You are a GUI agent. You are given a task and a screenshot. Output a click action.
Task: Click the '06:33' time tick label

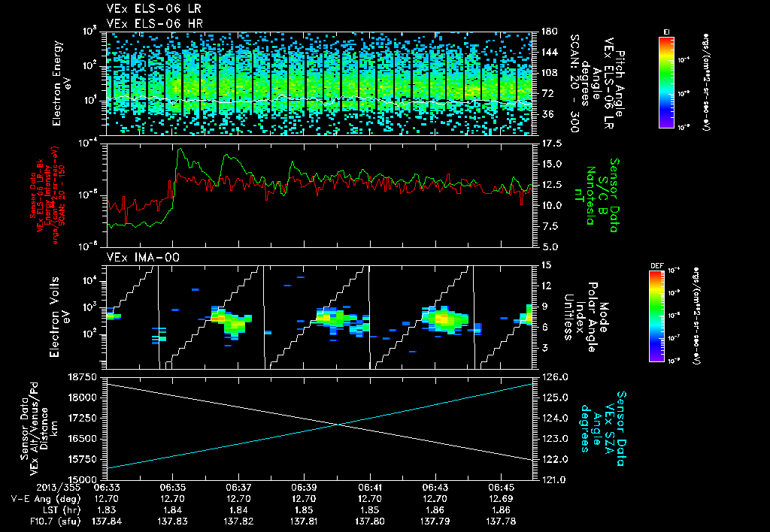tap(107, 488)
